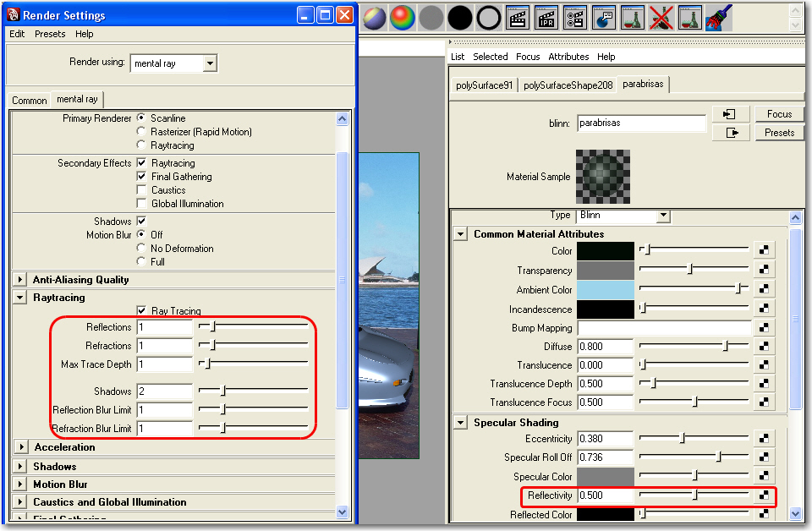Screen dimensions: 812x531
Task: Open the Presets menu in Render Settings
Action: (x=50, y=34)
